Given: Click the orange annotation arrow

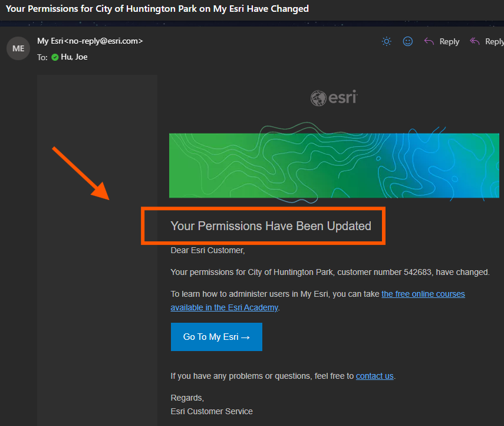Looking at the screenshot, I should (81, 173).
